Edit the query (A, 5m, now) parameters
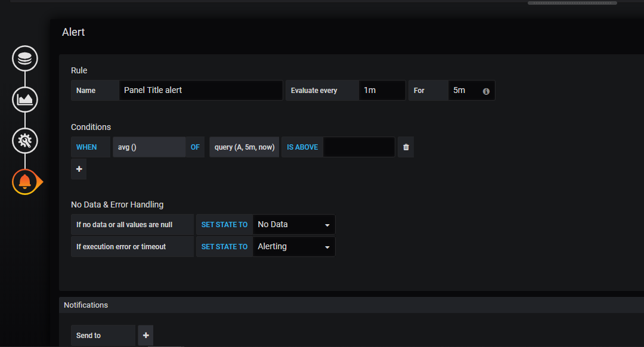 coord(244,147)
